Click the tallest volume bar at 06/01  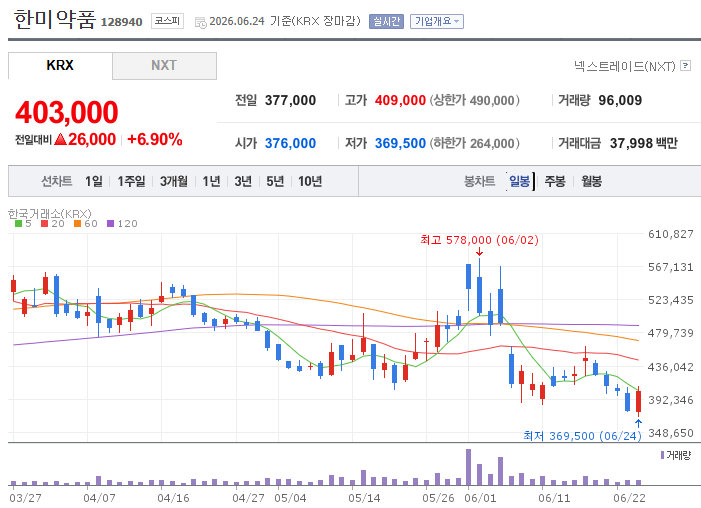pyautogui.click(x=469, y=467)
